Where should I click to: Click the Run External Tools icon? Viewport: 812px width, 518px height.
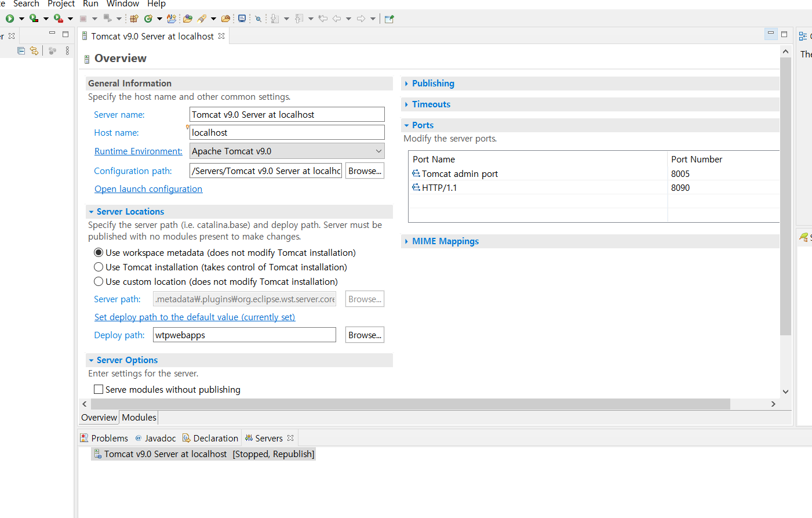[58, 19]
